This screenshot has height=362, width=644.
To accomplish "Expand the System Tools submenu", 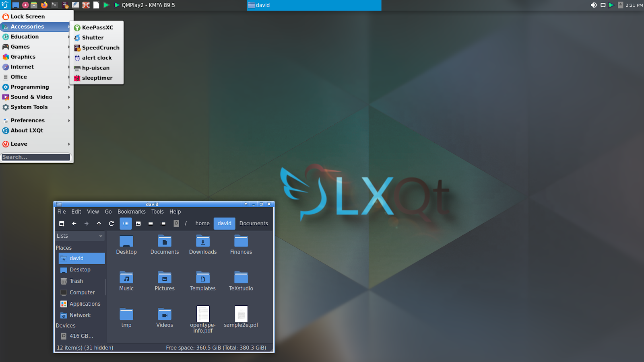I will pos(36,107).
